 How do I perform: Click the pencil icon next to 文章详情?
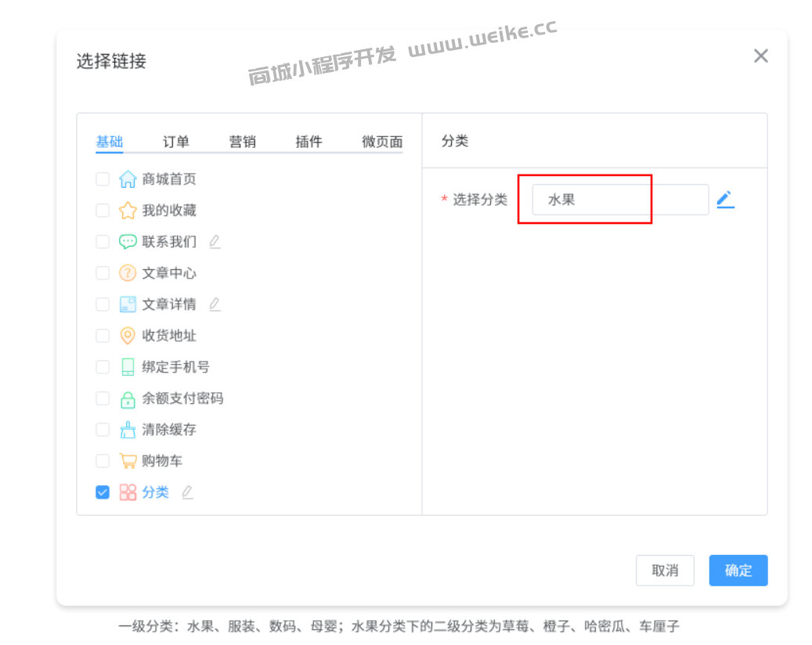pos(215,304)
